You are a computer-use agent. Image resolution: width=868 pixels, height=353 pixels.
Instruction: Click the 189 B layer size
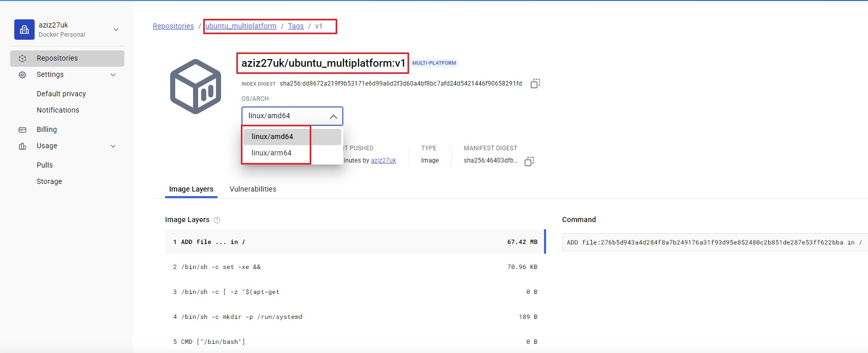528,317
